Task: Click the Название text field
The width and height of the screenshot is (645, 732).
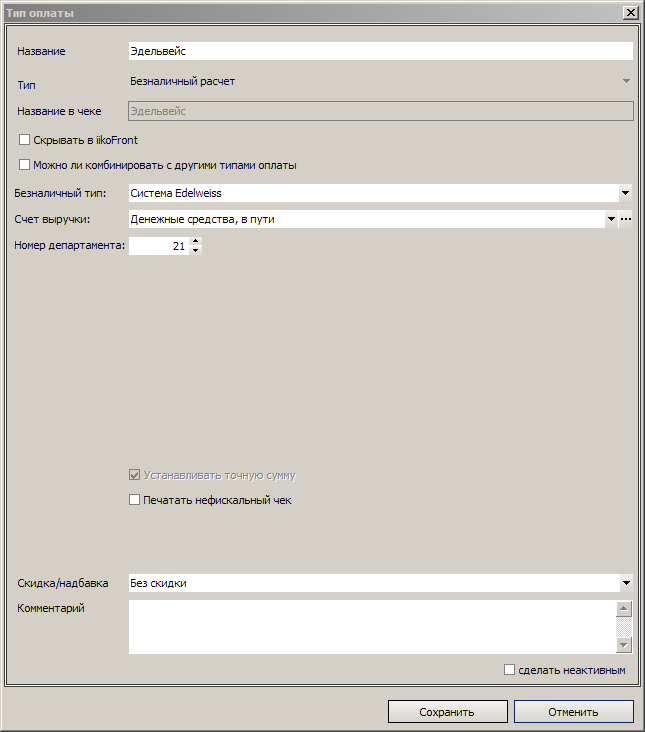Action: (381, 51)
